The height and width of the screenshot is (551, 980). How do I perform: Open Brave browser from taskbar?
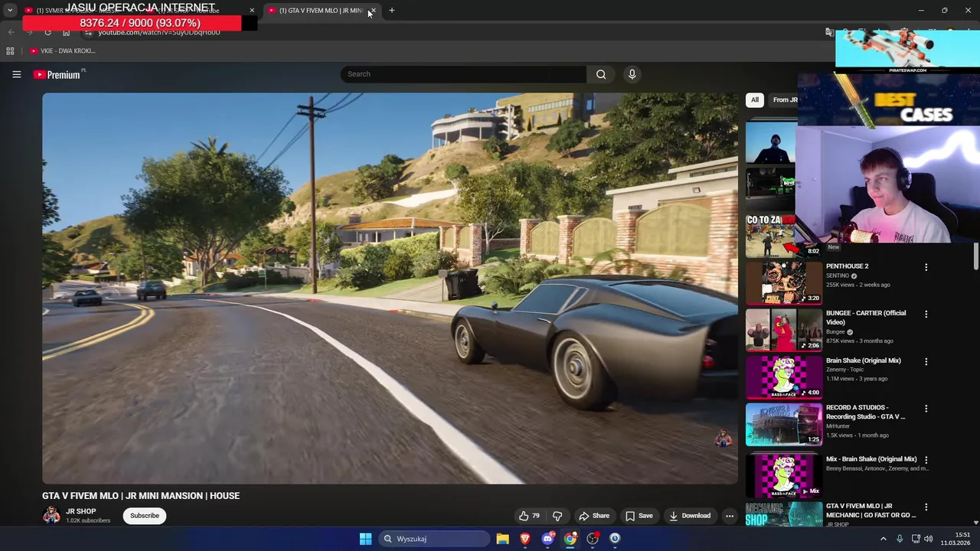coord(524,539)
